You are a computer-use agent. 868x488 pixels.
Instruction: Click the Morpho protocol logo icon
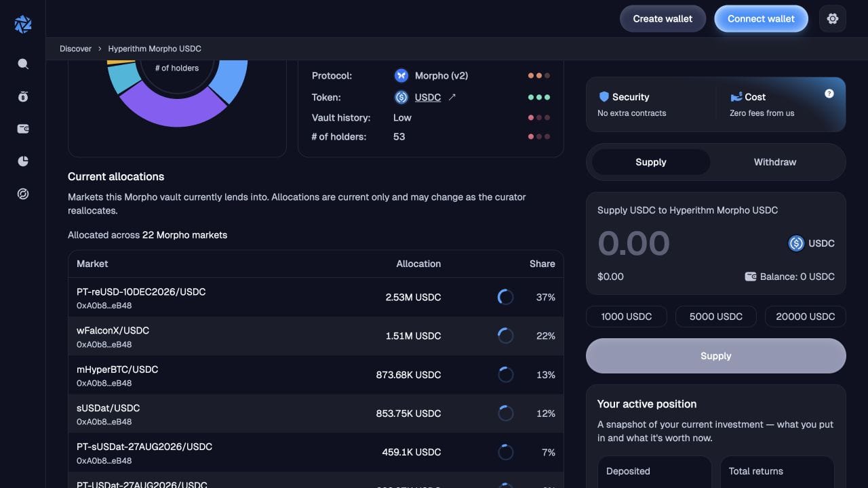point(401,76)
